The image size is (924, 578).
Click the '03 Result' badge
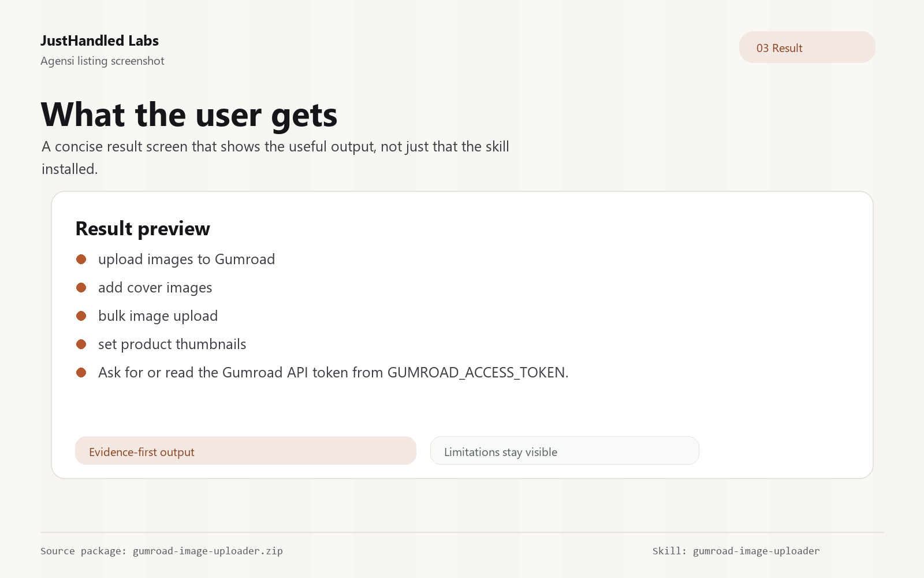(x=807, y=47)
